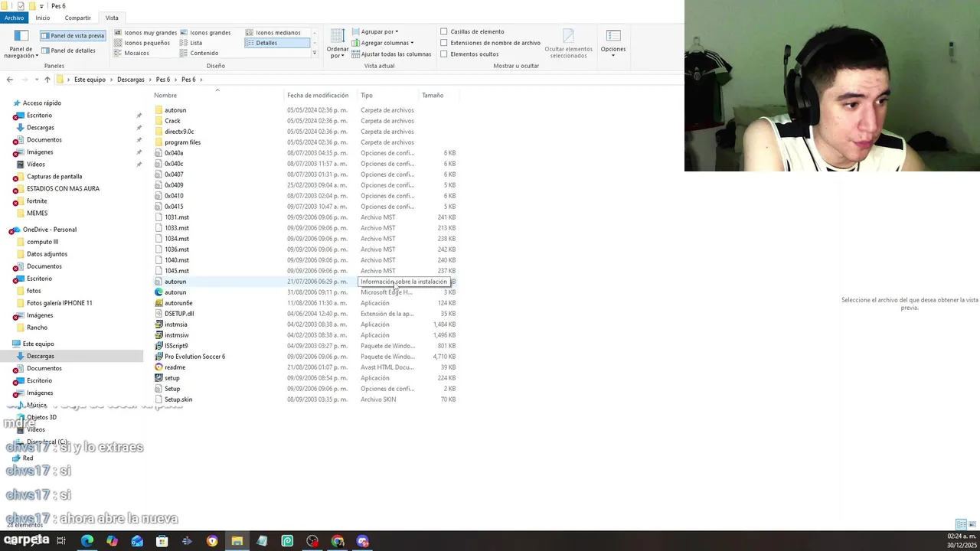980x551 pixels.
Task: Select the ISScript9 installer package
Action: [176, 346]
